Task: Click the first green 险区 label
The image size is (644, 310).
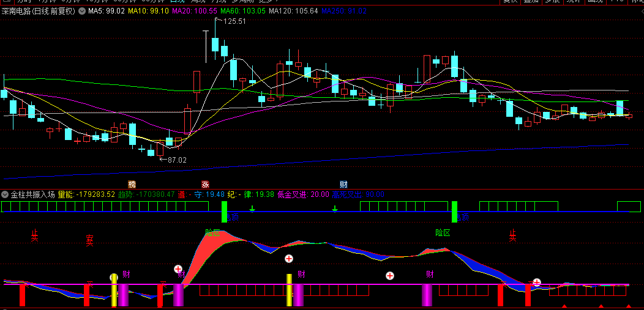Action: click(x=213, y=233)
